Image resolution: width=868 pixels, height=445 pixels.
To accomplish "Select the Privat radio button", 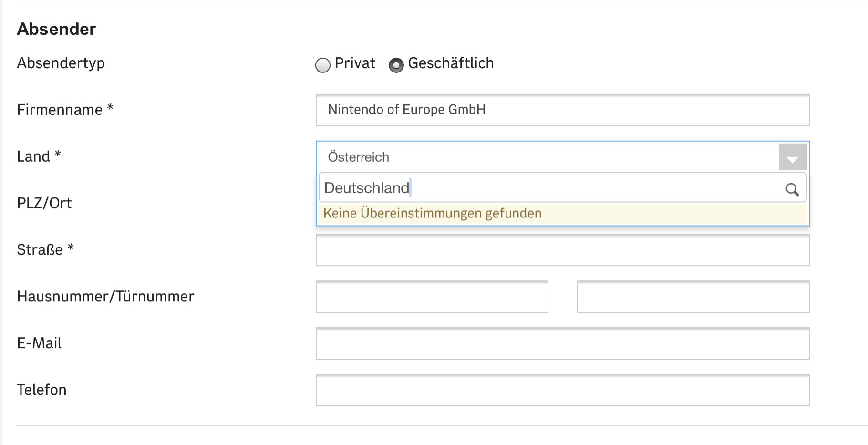I will pos(323,65).
